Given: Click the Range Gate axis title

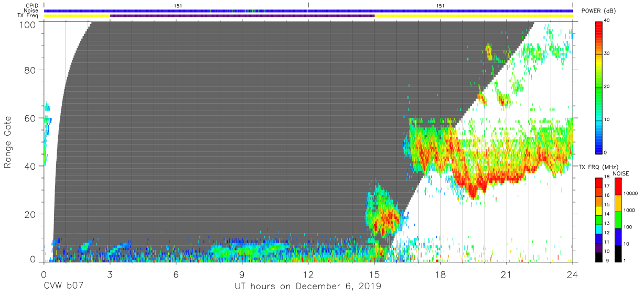Looking at the screenshot, I should (8, 142).
